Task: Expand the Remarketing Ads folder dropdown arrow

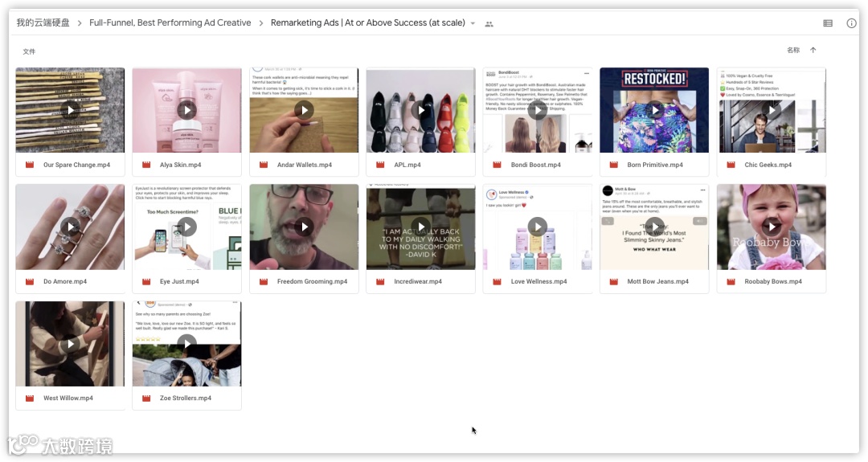Action: pos(473,23)
